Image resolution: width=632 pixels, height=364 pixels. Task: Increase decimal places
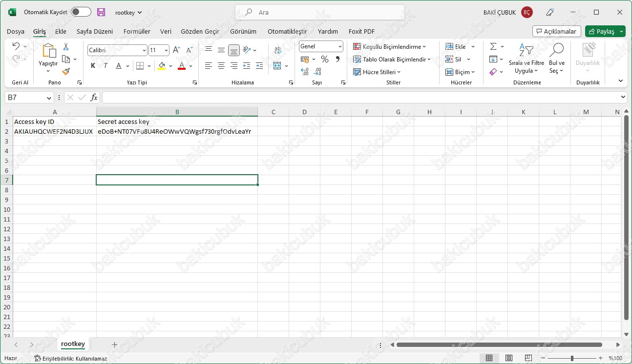(x=305, y=72)
